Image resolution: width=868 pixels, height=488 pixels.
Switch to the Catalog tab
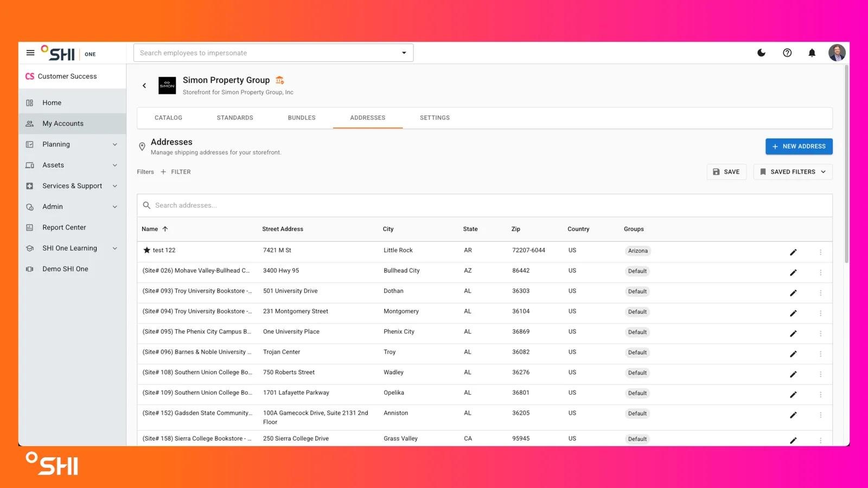pos(168,118)
